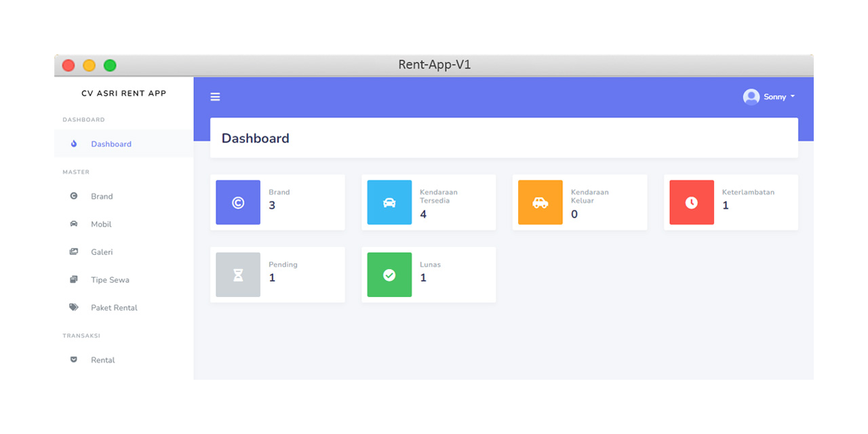Click the orange Kendaraan Keluar car icon
Image resolution: width=868 pixels, height=434 pixels.
[540, 202]
